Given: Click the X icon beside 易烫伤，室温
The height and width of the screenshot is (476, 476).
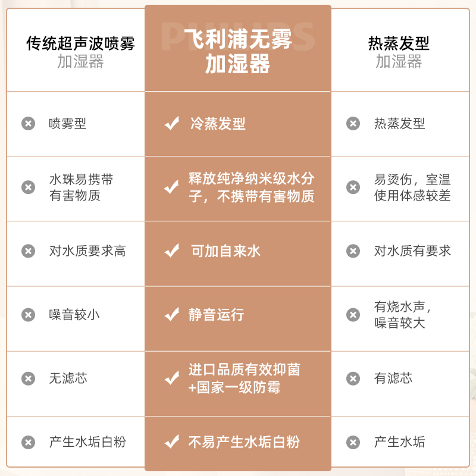Looking at the screenshot, I should 353,187.
